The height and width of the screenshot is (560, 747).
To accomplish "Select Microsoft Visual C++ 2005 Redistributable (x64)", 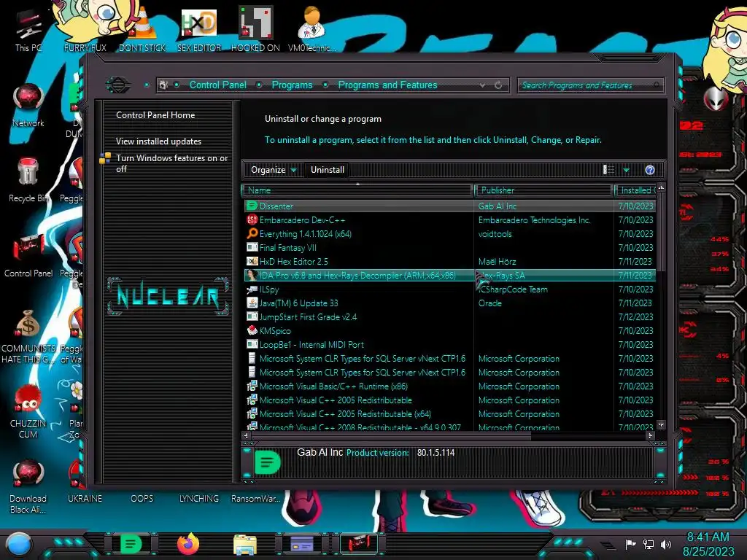I will pyautogui.click(x=345, y=414).
